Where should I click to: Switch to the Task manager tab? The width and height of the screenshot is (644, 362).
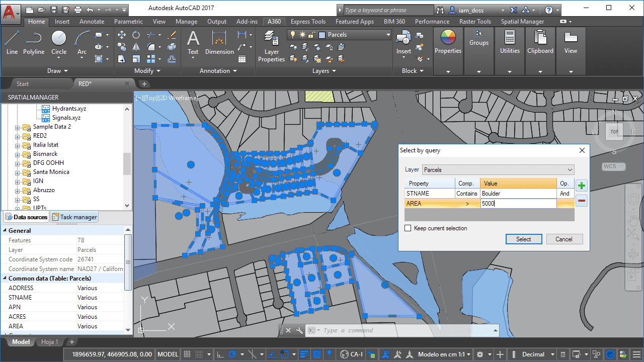tap(75, 217)
